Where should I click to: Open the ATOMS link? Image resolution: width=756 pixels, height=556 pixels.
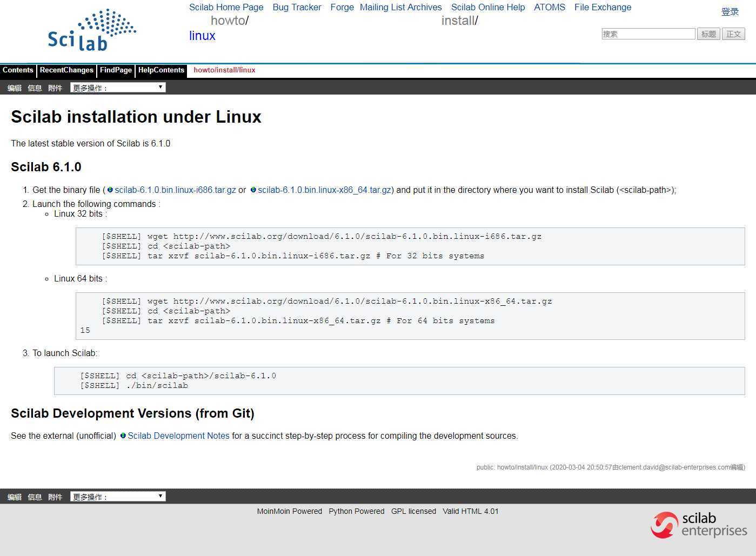pyautogui.click(x=550, y=8)
